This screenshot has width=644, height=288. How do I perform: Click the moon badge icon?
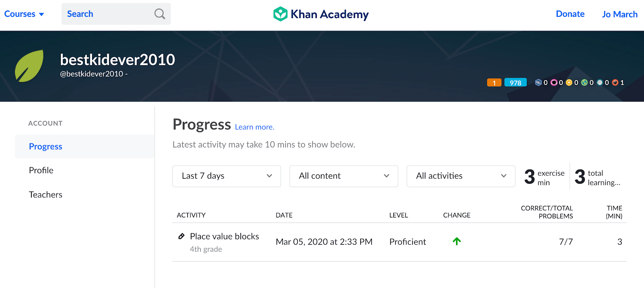click(600, 83)
